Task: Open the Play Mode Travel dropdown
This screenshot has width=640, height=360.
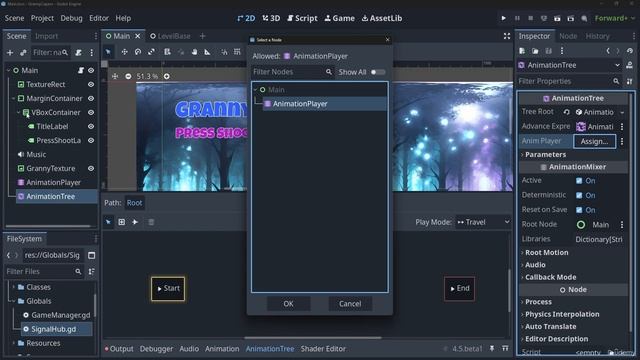Action: coord(483,222)
